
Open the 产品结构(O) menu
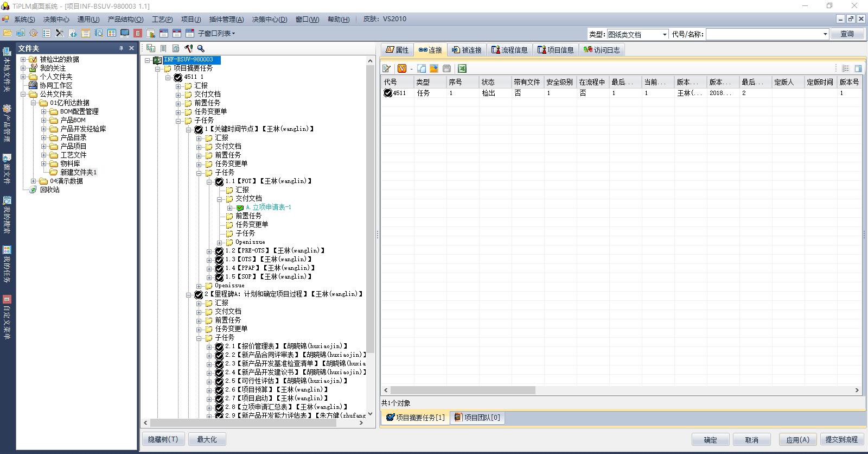pyautogui.click(x=125, y=19)
